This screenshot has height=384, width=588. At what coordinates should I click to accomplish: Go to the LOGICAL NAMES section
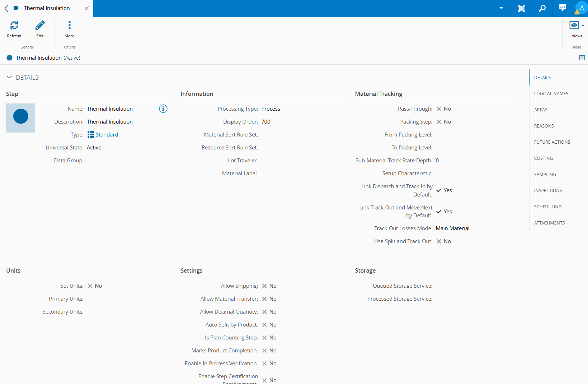(551, 94)
